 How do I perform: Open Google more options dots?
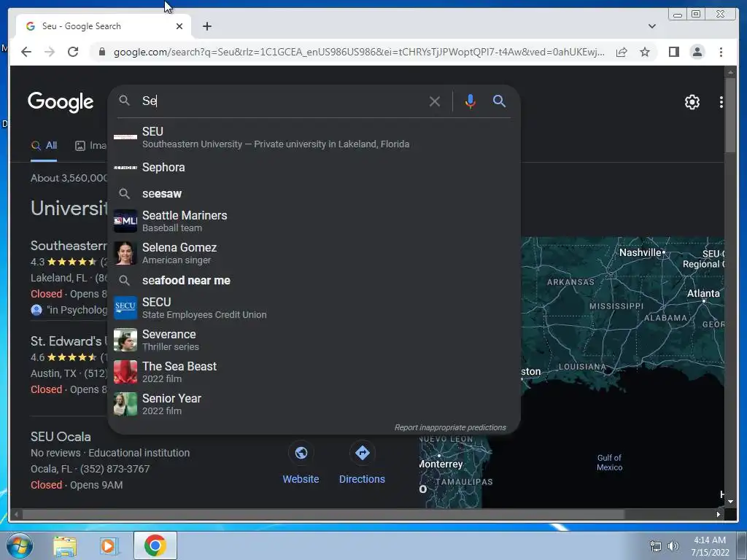point(721,102)
